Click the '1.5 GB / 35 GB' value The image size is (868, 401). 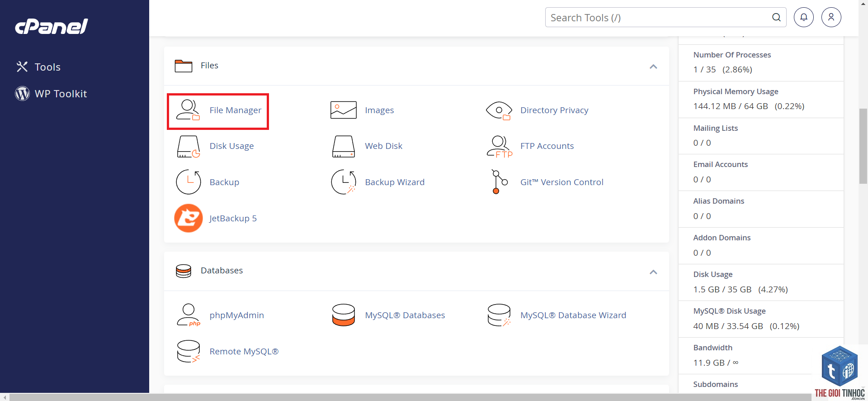(x=722, y=289)
